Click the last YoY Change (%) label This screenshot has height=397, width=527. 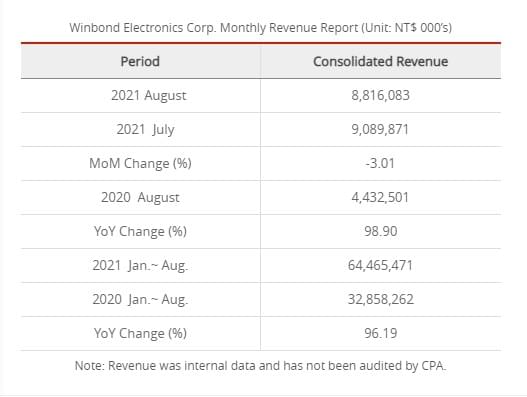click(140, 333)
